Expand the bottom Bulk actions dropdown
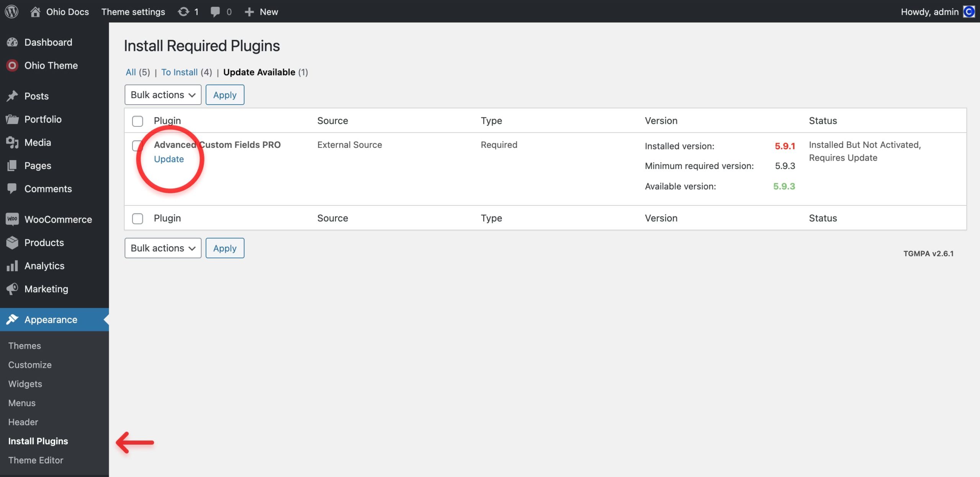Image resolution: width=980 pixels, height=477 pixels. pyautogui.click(x=163, y=248)
